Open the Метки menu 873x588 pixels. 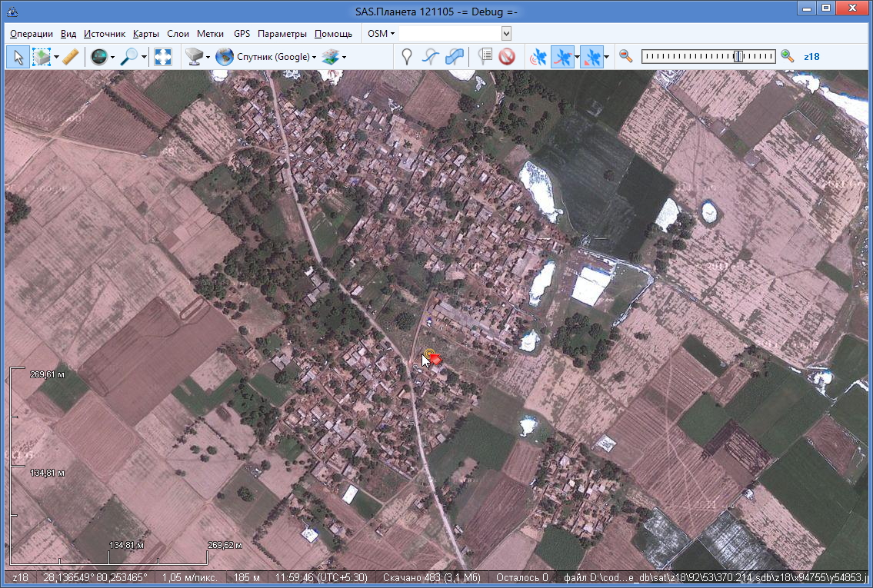[210, 34]
